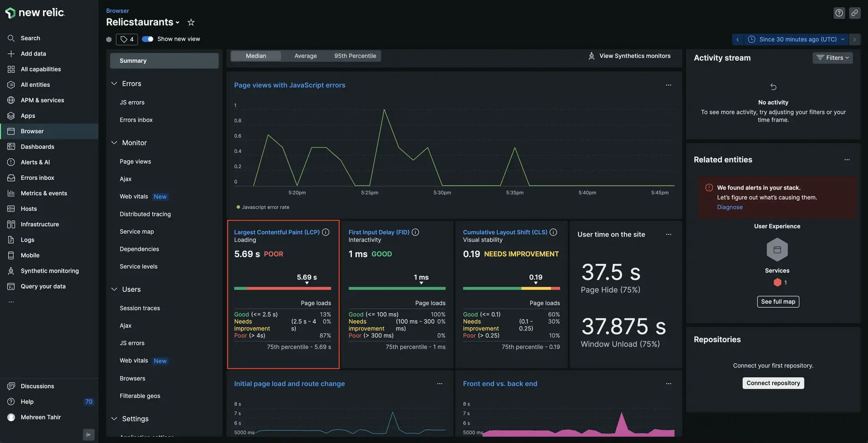Open Dashboards in the sidebar
The width and height of the screenshot is (868, 443).
[38, 146]
